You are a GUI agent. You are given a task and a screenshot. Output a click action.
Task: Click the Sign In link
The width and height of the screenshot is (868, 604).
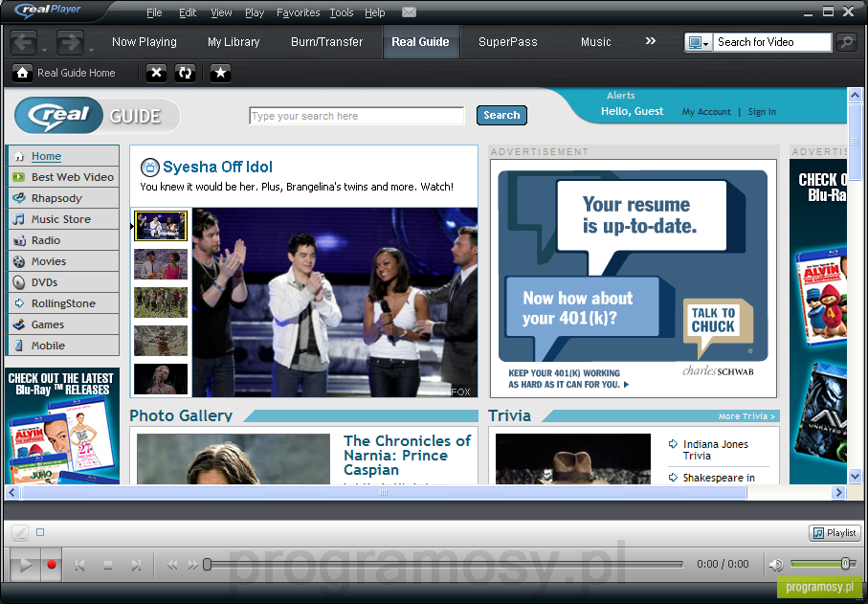click(x=762, y=112)
